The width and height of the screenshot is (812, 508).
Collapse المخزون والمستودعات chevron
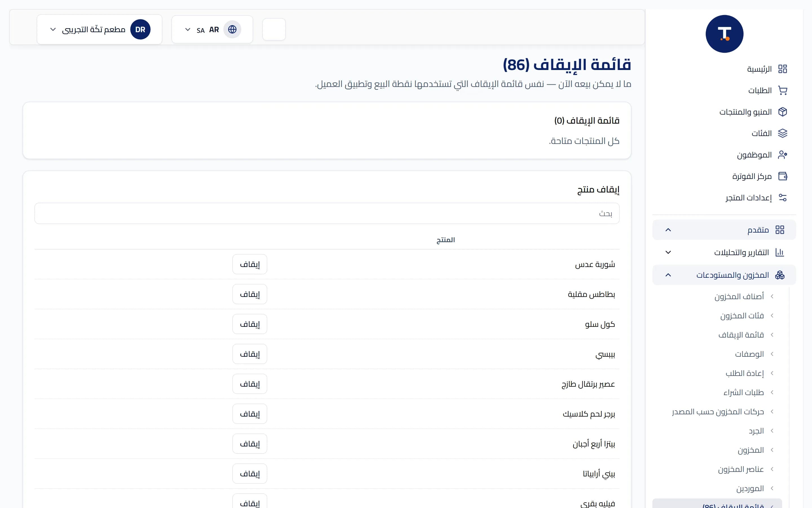coord(668,275)
